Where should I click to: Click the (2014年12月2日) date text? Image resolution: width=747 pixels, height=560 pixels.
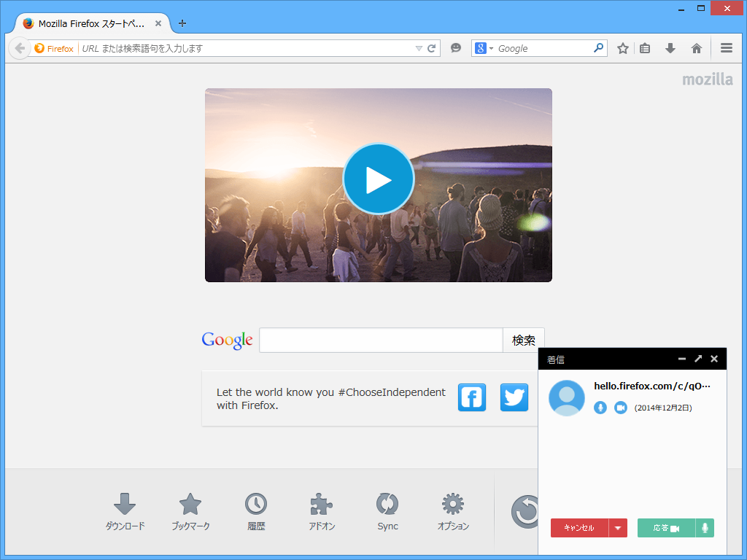coord(663,408)
